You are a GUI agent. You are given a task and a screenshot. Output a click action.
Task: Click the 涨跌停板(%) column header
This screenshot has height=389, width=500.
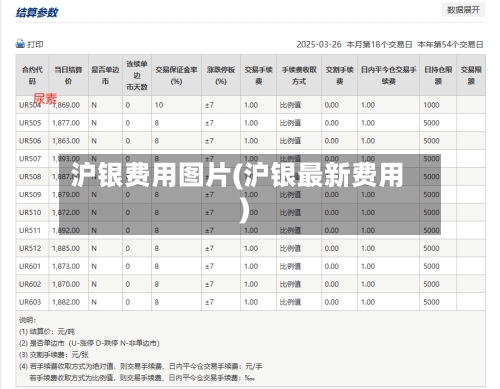click(x=221, y=75)
